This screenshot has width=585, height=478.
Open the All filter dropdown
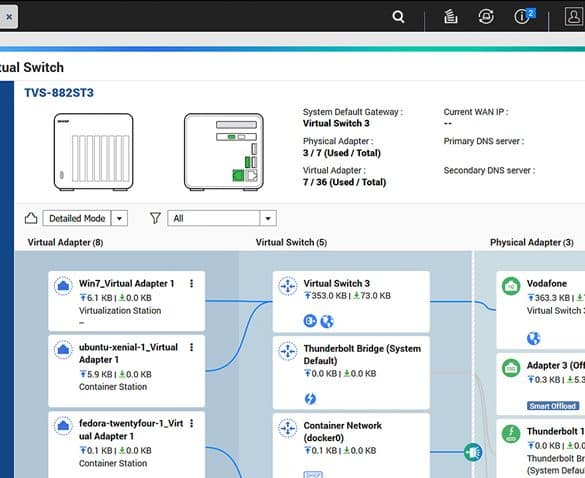coord(222,218)
